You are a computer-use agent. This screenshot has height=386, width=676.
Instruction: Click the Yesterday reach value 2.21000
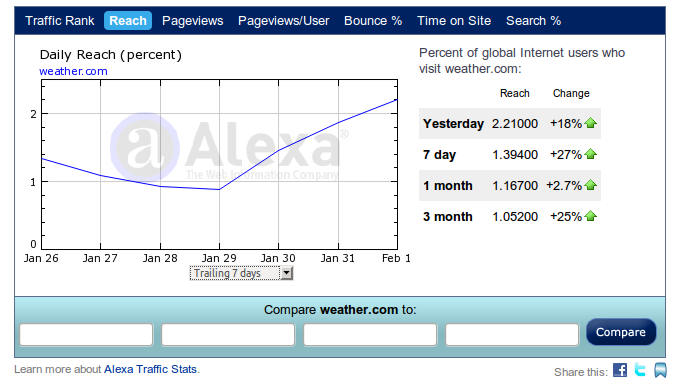click(x=515, y=124)
